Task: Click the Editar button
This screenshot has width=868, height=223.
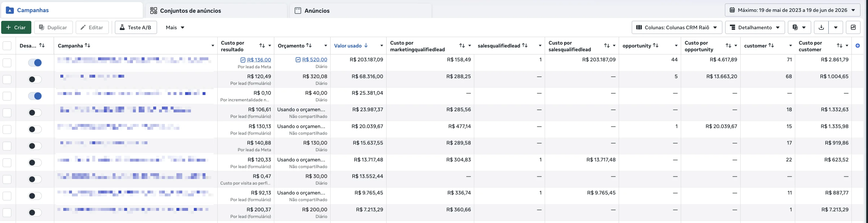Action: coord(92,27)
